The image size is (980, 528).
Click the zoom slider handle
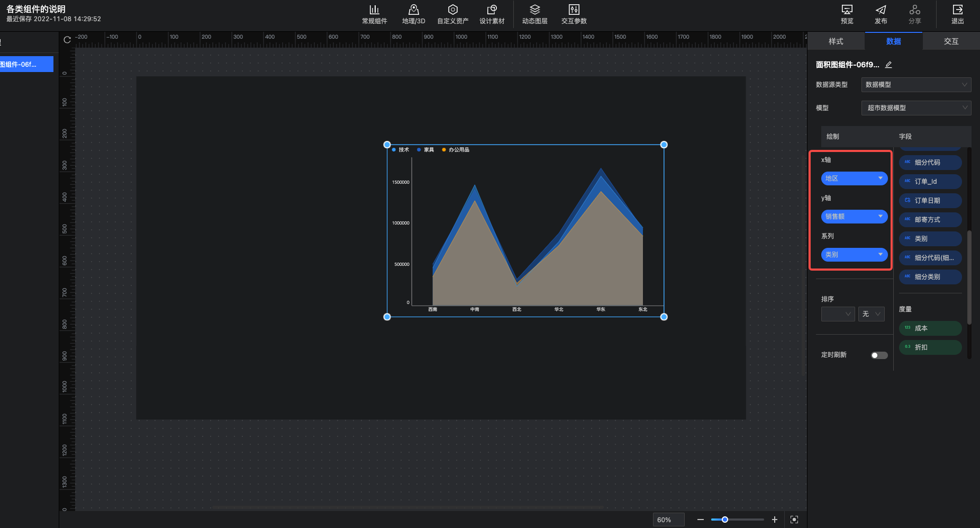[x=725, y=520]
